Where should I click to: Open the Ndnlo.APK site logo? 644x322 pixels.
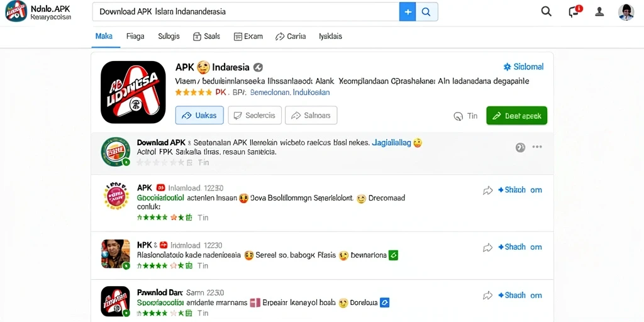click(16, 11)
